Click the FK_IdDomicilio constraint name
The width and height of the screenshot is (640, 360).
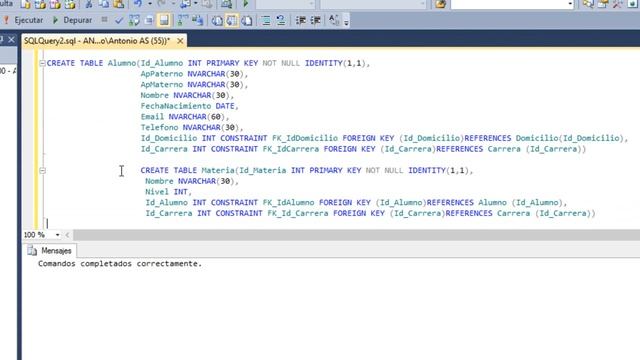pos(305,138)
